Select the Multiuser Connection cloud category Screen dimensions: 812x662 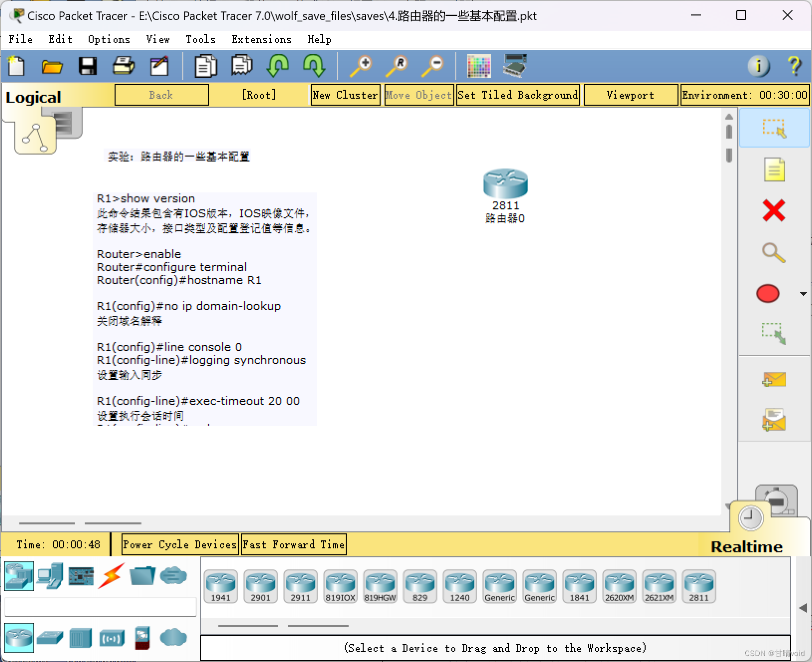tap(173, 576)
